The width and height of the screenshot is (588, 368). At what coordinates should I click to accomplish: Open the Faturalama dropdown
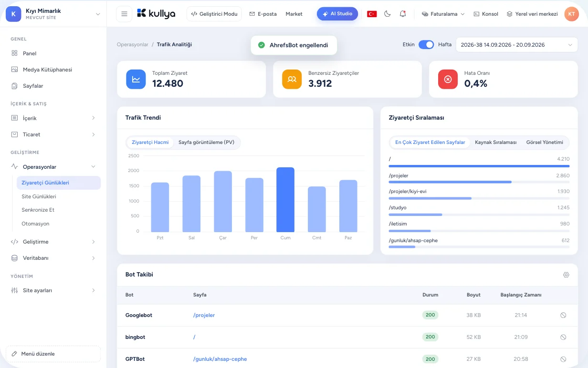click(x=443, y=14)
